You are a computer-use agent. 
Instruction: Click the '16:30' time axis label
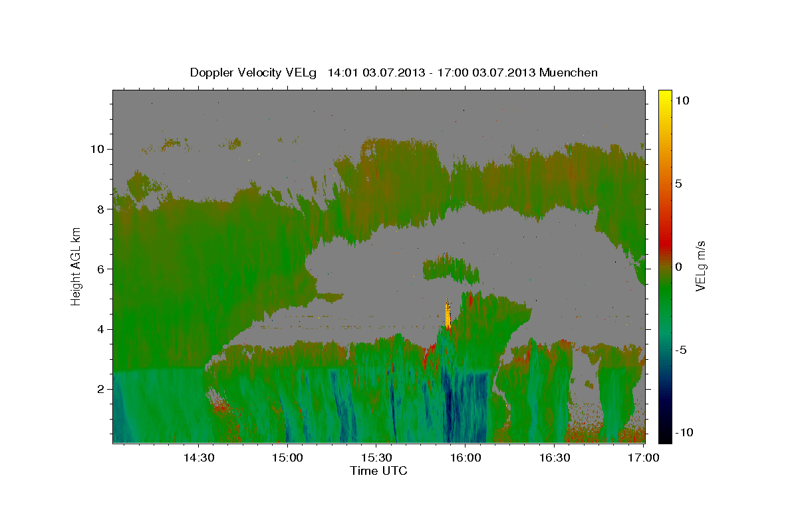click(x=555, y=458)
